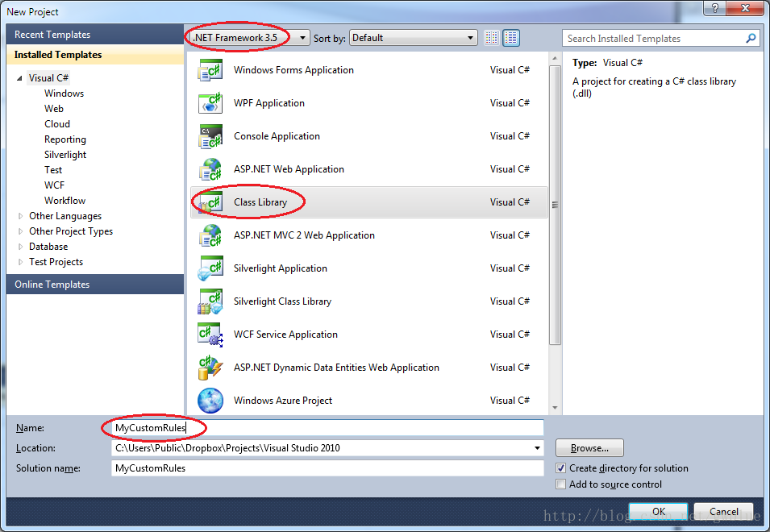Select WCF template category
This screenshot has height=532, width=770.
coord(54,185)
